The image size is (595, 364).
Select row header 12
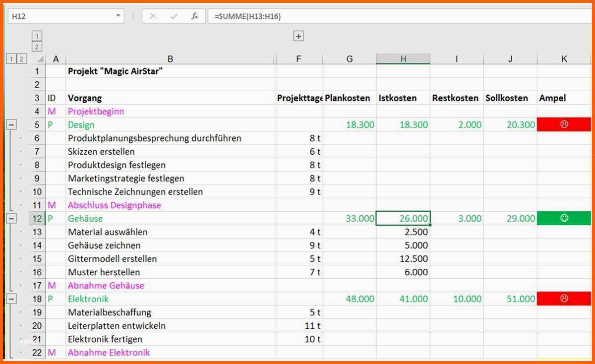tap(37, 219)
